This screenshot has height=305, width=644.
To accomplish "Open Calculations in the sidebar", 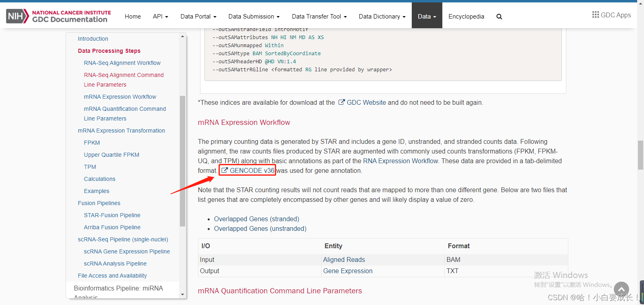I will 99,179.
